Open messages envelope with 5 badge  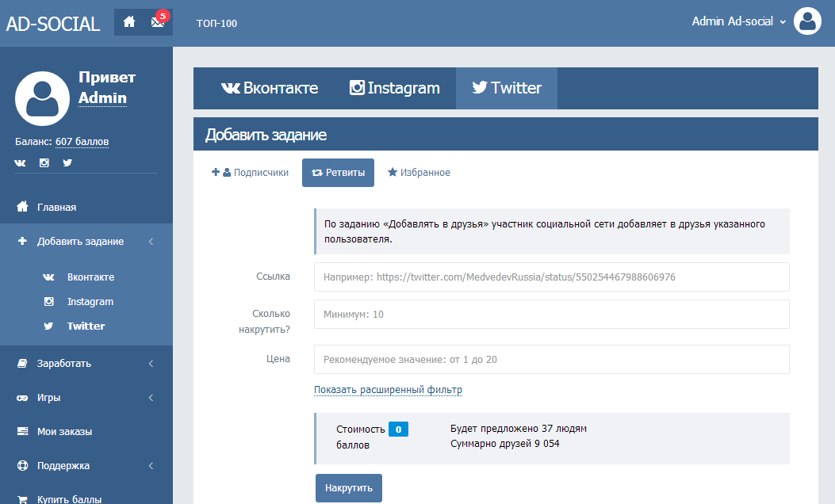pyautogui.click(x=158, y=22)
